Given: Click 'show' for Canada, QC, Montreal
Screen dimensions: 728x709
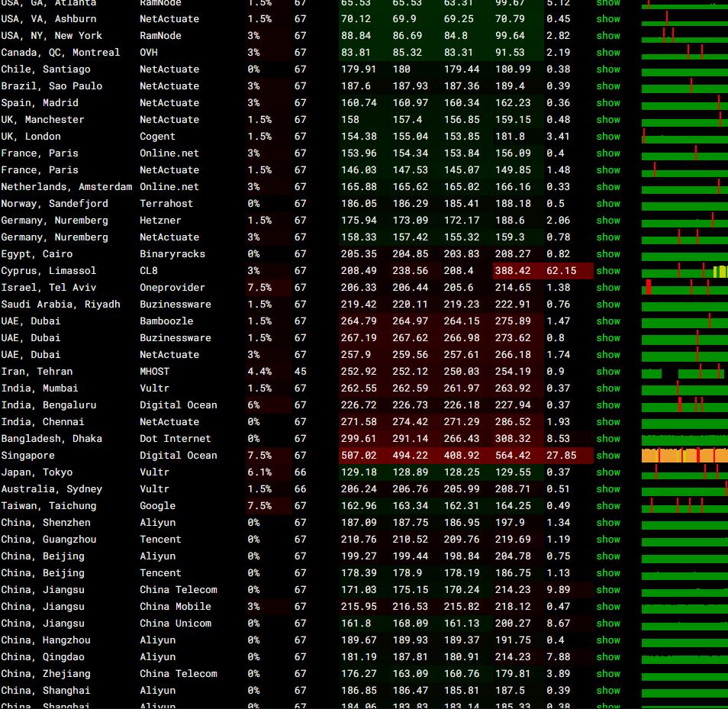Looking at the screenshot, I should click(607, 53).
